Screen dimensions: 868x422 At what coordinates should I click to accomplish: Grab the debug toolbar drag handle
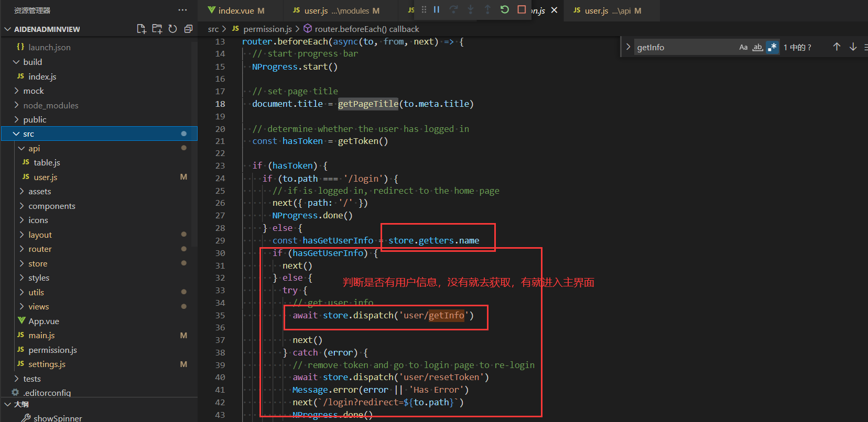424,9
